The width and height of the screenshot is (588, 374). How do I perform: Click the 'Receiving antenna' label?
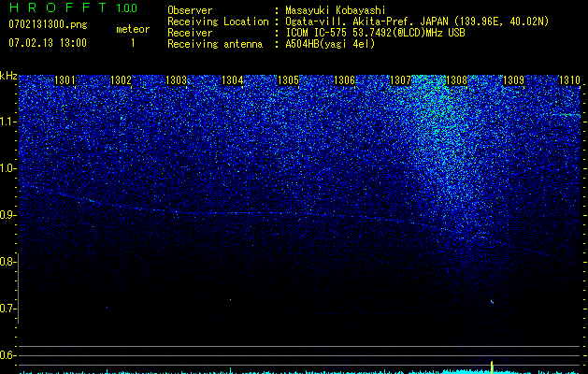point(215,44)
